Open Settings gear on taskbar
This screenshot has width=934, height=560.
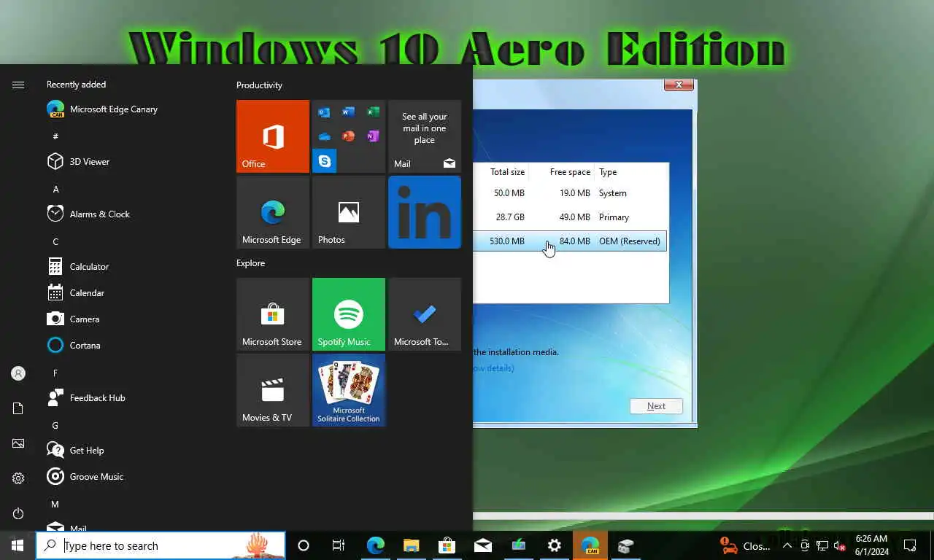click(555, 545)
